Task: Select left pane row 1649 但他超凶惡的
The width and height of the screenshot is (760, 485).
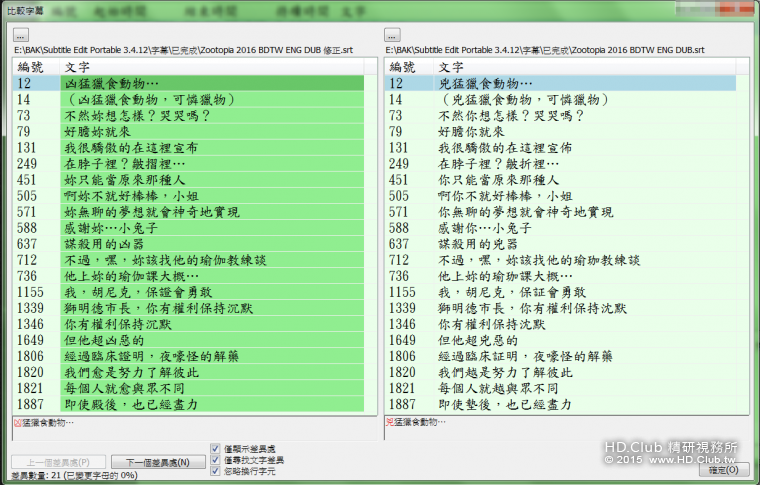Action: click(x=189, y=340)
